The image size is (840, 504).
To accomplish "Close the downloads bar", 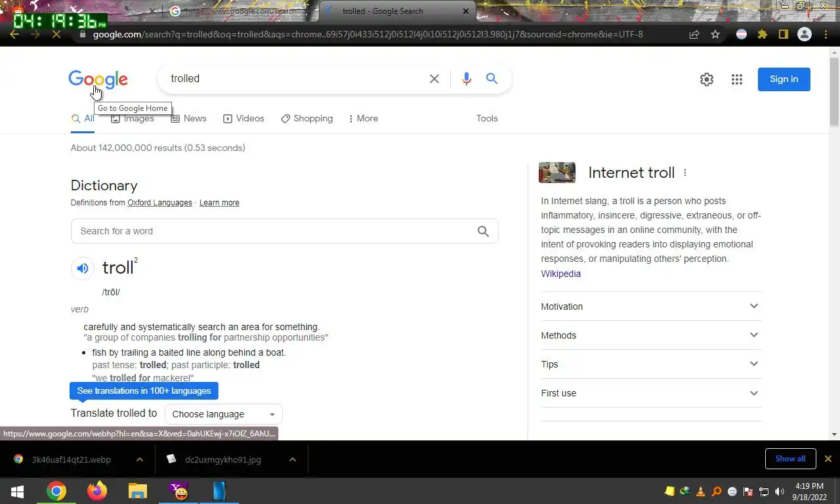I will point(828,459).
